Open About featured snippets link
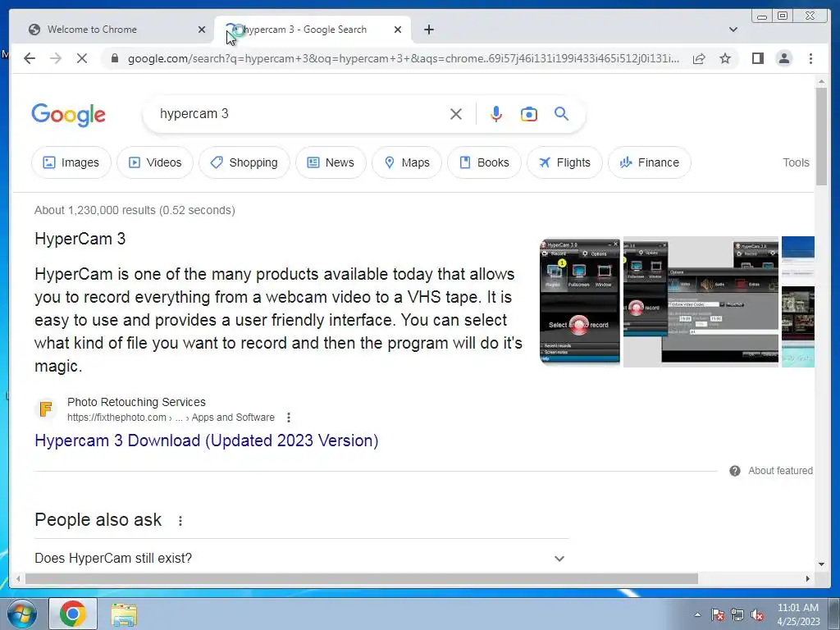 point(781,470)
